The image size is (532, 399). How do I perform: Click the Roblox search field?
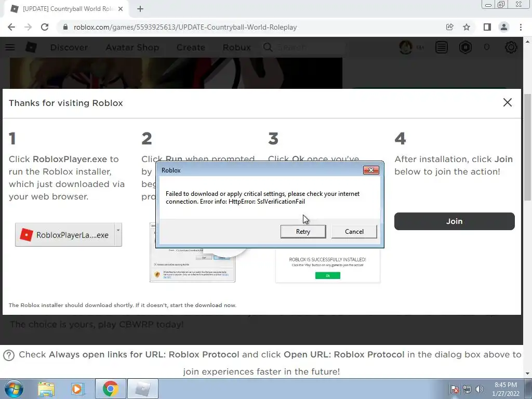(x=303, y=47)
